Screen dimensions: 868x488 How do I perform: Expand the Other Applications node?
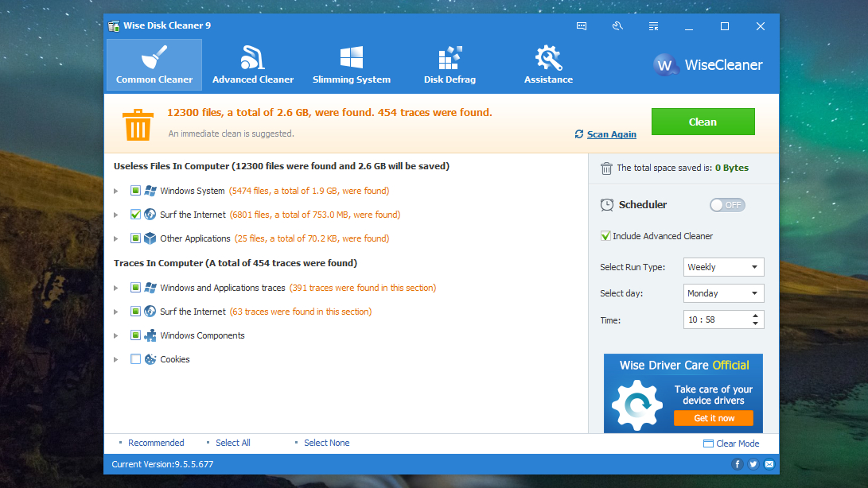point(115,238)
